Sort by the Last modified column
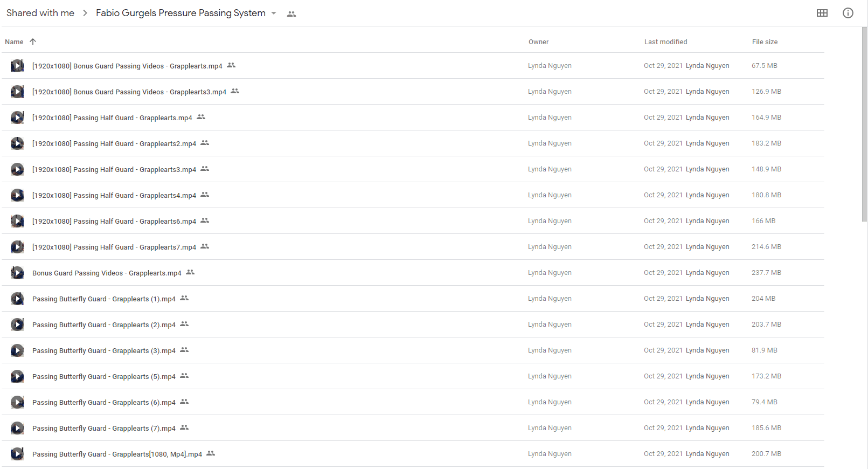868x469 pixels. pyautogui.click(x=665, y=42)
